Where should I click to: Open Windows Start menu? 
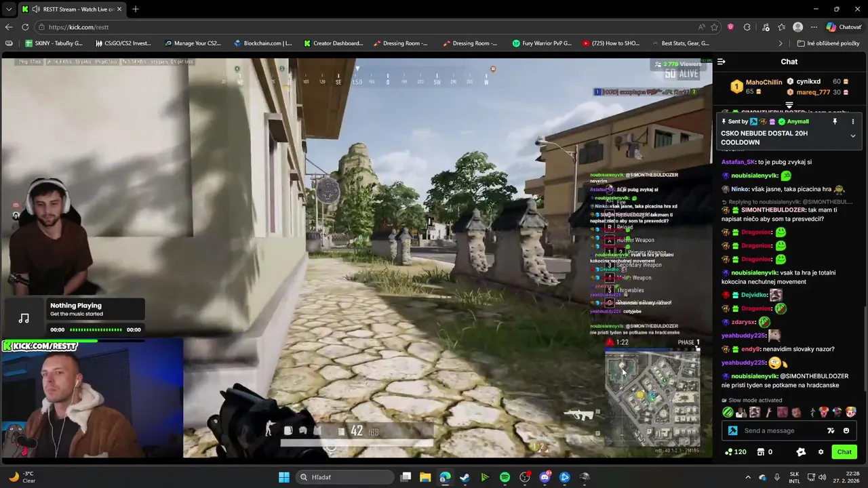pos(283,477)
